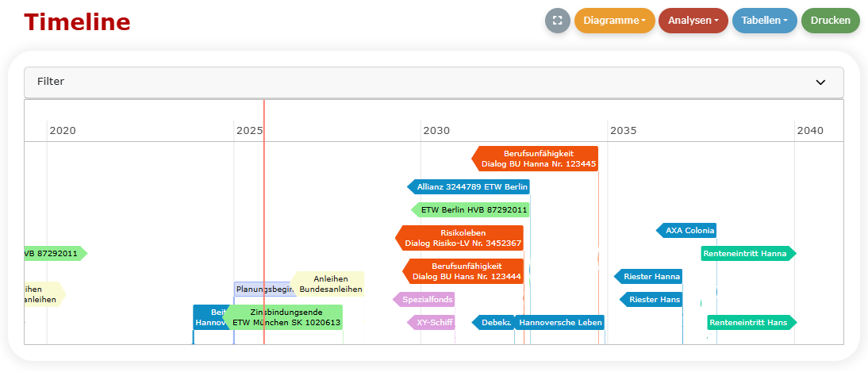Click the fullscreen expand icon button
The height and width of the screenshot is (372, 868).
point(558,21)
